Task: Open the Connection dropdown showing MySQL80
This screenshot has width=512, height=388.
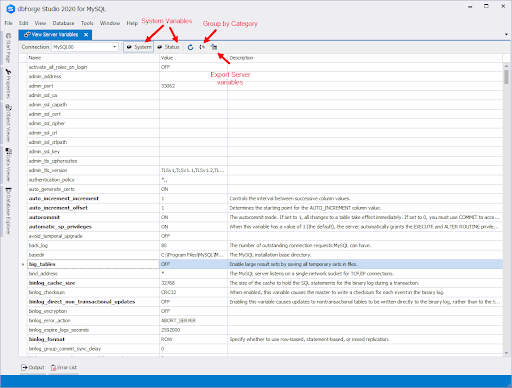Action: pos(85,47)
